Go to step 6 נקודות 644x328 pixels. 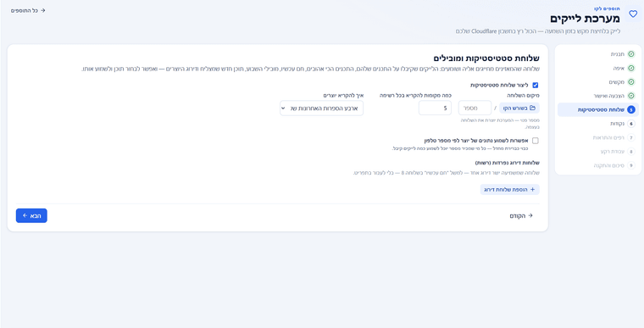click(x=598, y=124)
